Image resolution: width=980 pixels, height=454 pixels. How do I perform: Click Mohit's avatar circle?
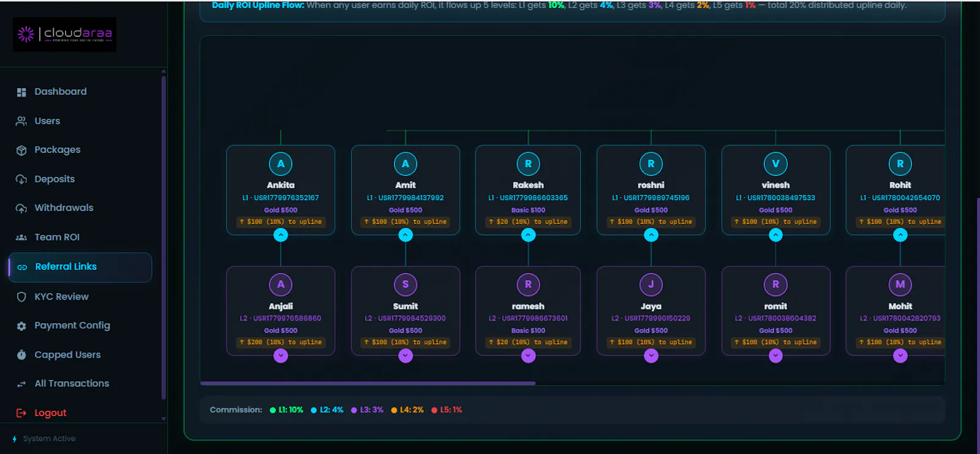900,285
